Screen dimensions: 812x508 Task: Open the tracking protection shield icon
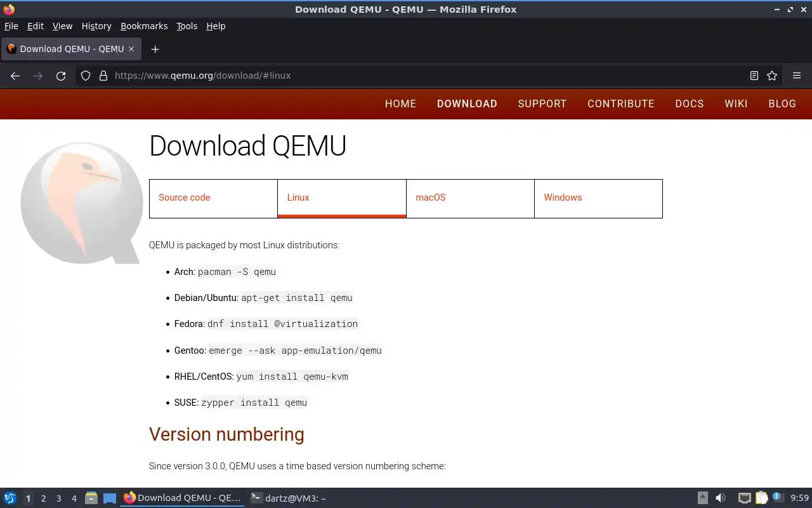(x=86, y=76)
